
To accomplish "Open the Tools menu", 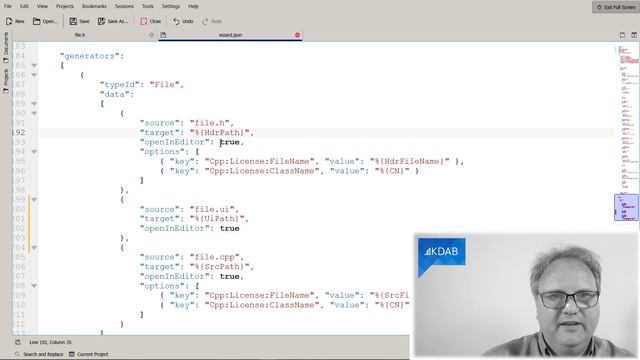I will pos(148,6).
